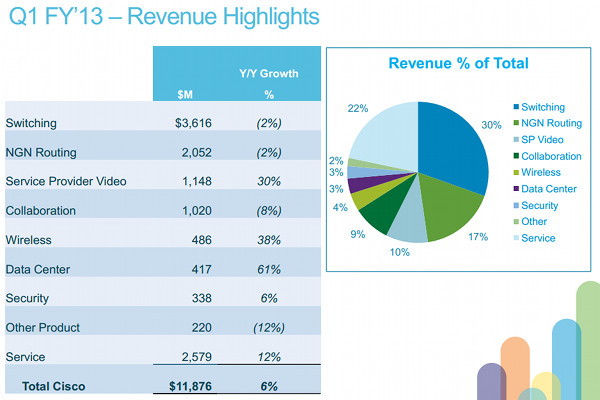The image size is (600, 400).
Task: Select the '$11,876' total revenue value
Action: 190,386
